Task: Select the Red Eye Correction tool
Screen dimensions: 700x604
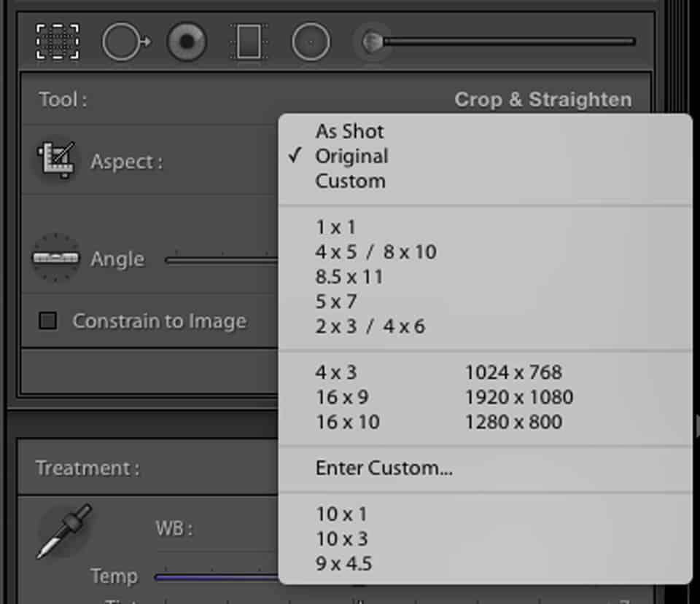Action: coord(187,42)
